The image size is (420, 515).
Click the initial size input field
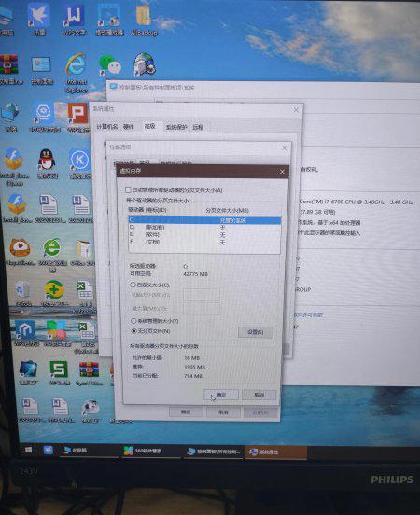pyautogui.click(x=201, y=295)
